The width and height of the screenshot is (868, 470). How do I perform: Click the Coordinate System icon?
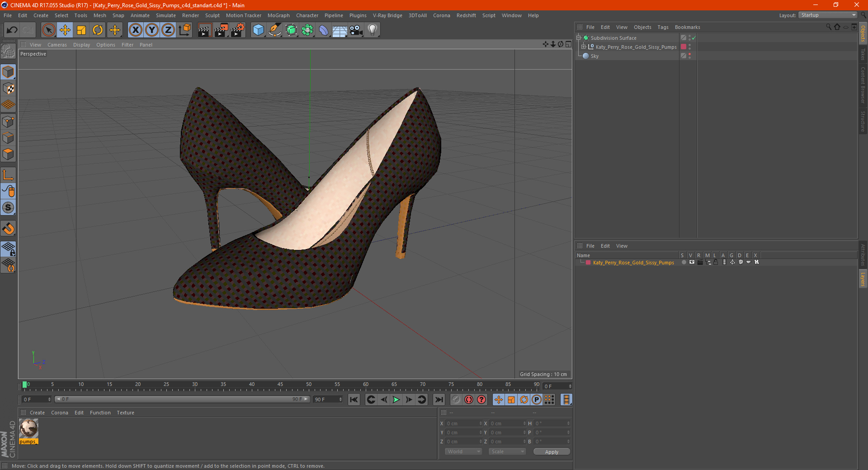(184, 30)
